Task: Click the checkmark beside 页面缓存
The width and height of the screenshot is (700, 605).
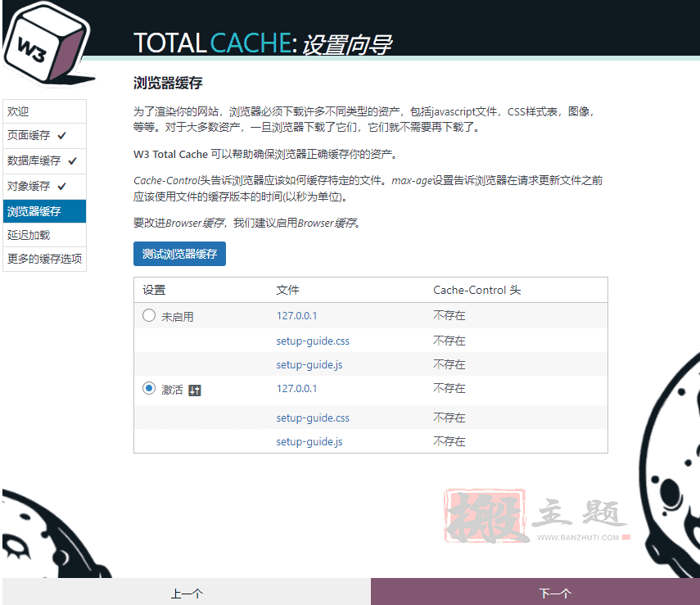Action: click(62, 135)
